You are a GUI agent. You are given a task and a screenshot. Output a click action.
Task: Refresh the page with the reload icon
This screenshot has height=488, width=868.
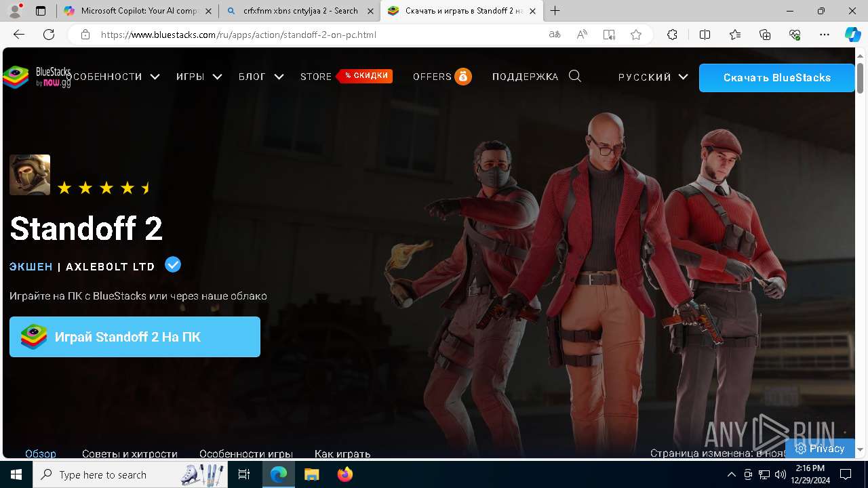pos(49,35)
